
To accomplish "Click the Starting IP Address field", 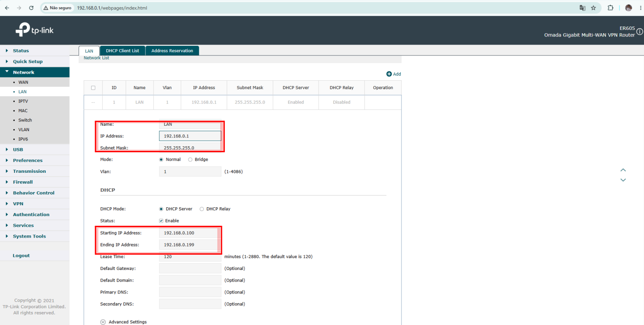I will [190, 233].
